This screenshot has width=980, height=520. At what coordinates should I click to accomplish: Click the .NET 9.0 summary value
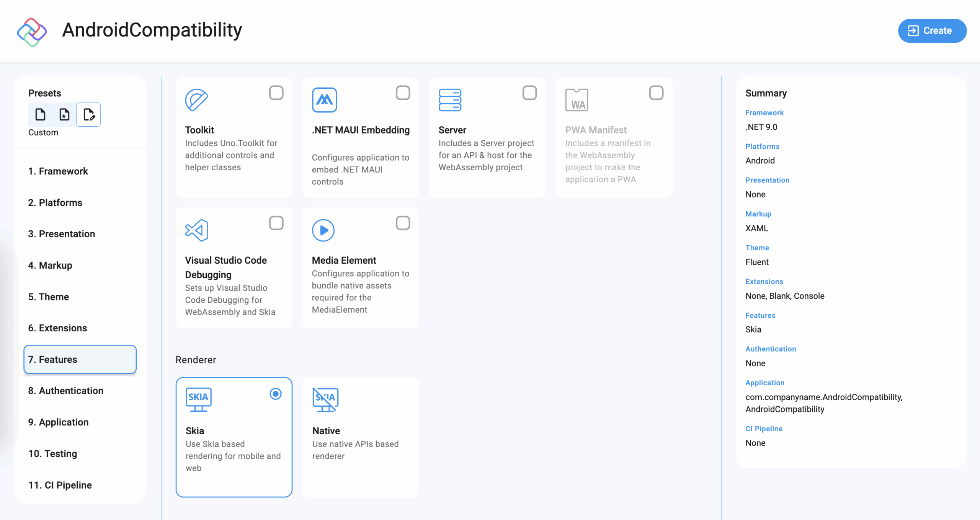[x=761, y=127]
